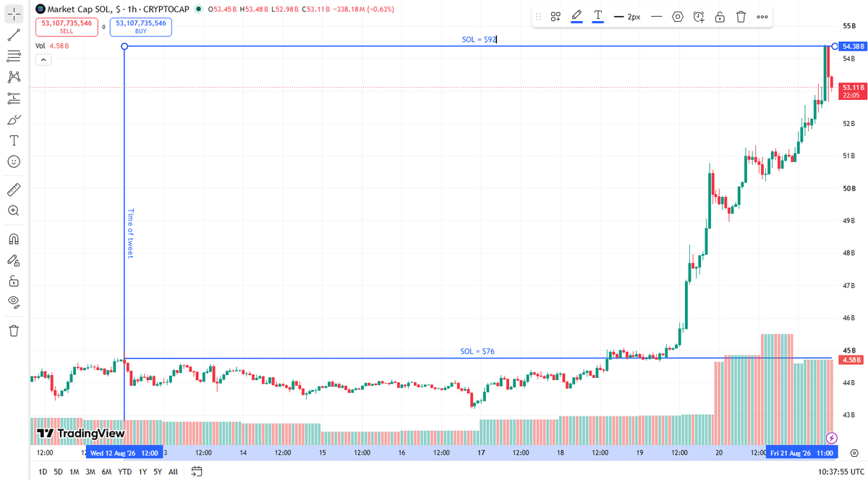868x480 pixels.
Task: Change text color with T icon
Action: click(x=598, y=16)
